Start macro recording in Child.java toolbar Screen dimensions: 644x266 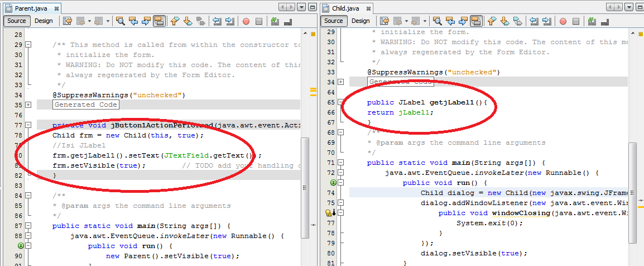pos(563,21)
